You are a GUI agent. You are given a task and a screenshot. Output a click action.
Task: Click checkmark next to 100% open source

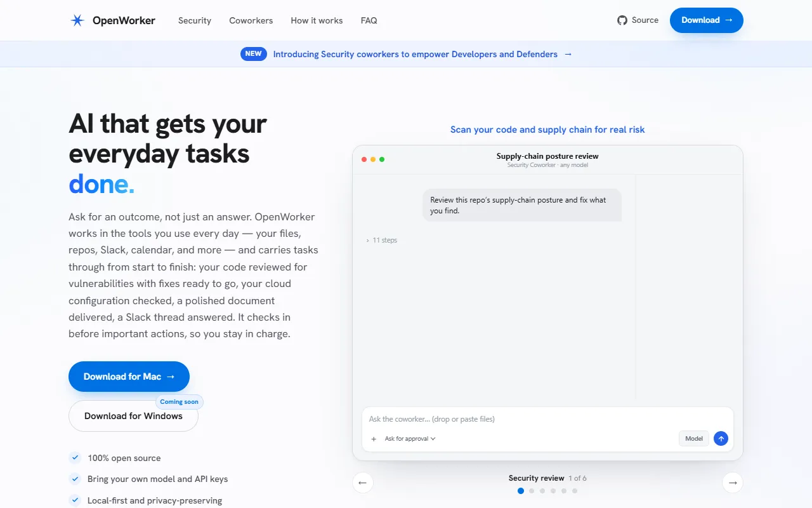pyautogui.click(x=75, y=457)
